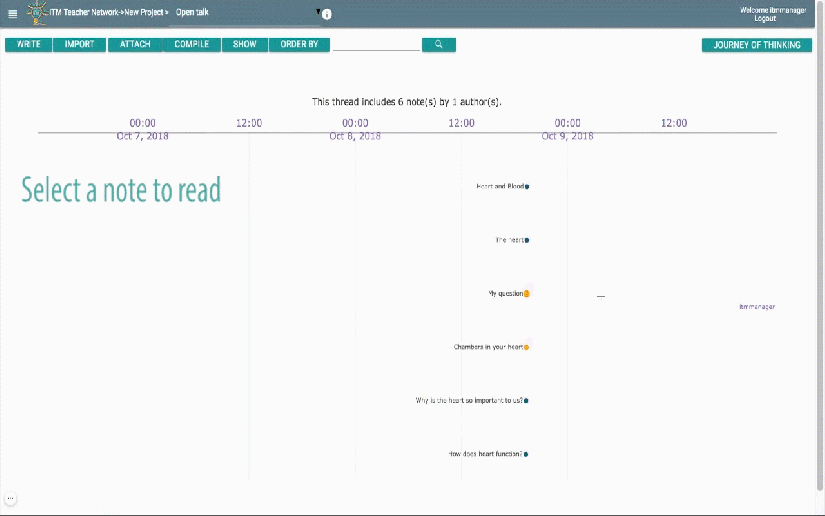The image size is (825, 516).
Task: Click the WRITE button
Action: pyautogui.click(x=29, y=45)
